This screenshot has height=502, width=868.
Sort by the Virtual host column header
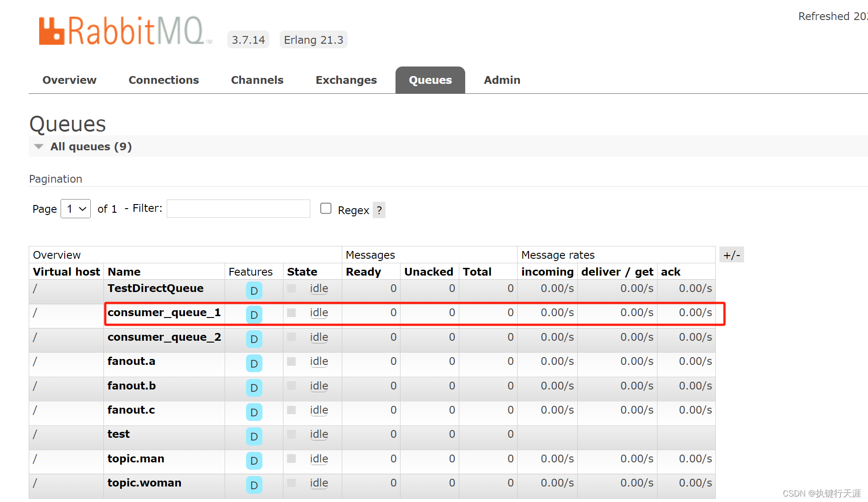(x=67, y=272)
